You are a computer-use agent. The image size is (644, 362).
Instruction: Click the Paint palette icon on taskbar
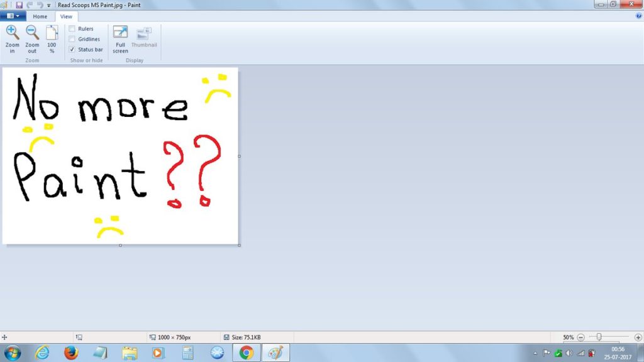(275, 353)
